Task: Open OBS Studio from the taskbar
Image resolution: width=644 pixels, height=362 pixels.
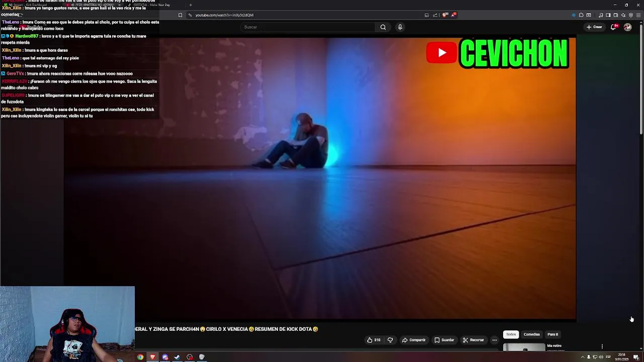Action: tap(190, 357)
